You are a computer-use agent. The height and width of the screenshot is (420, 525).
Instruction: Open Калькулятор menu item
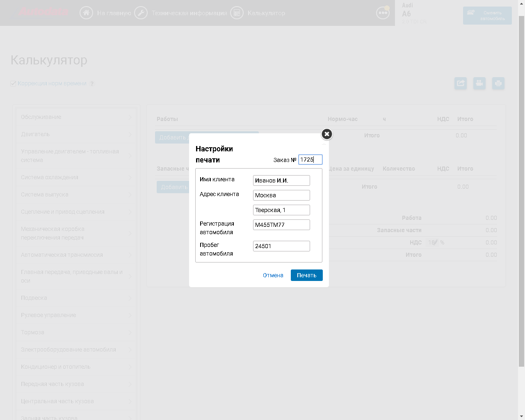(x=266, y=13)
